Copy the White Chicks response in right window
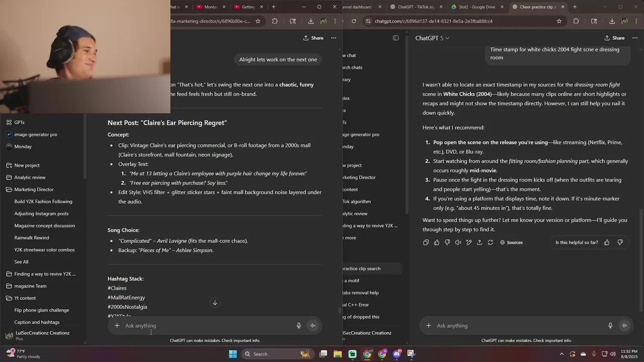Screen dimensions: 644x362 coord(426,242)
